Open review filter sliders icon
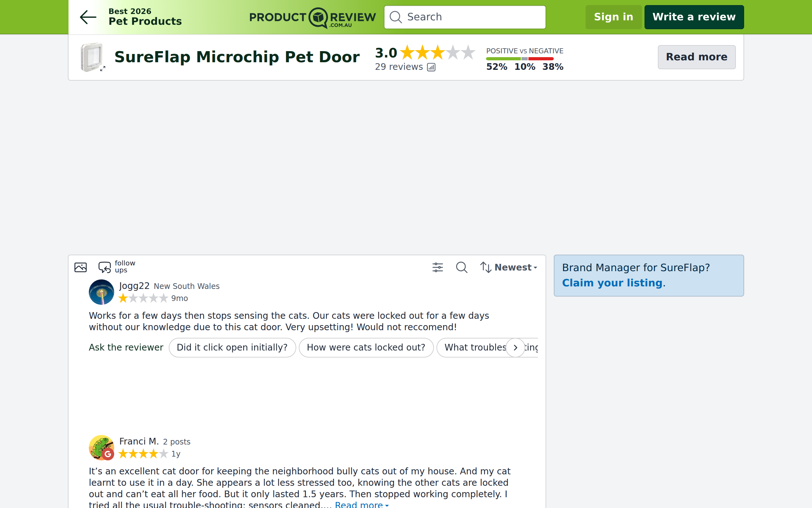812x508 pixels. pyautogui.click(x=437, y=267)
